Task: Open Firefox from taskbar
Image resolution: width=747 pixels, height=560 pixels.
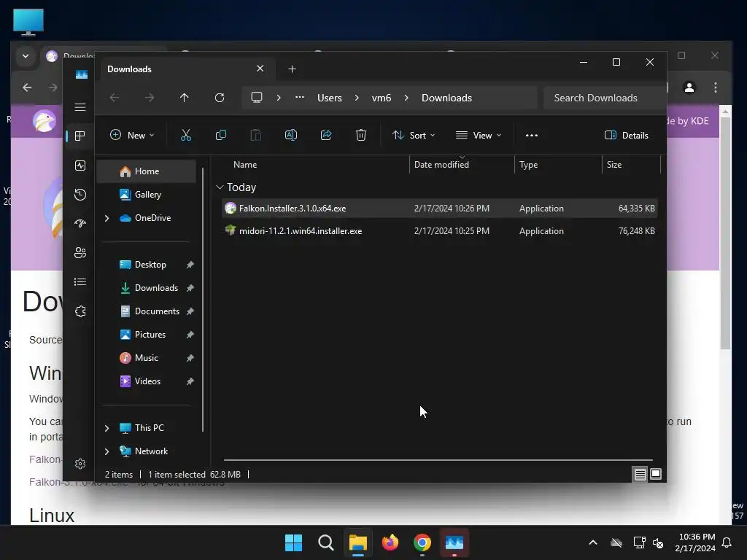Action: pos(390,542)
